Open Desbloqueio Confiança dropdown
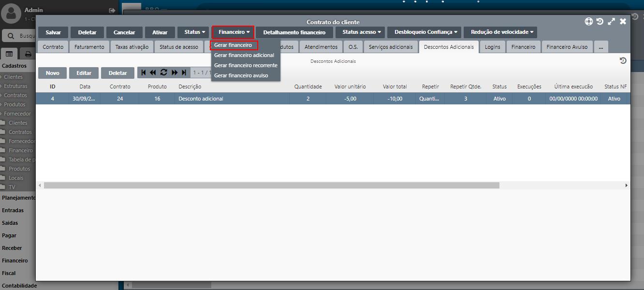The width and height of the screenshot is (644, 290). (x=425, y=32)
